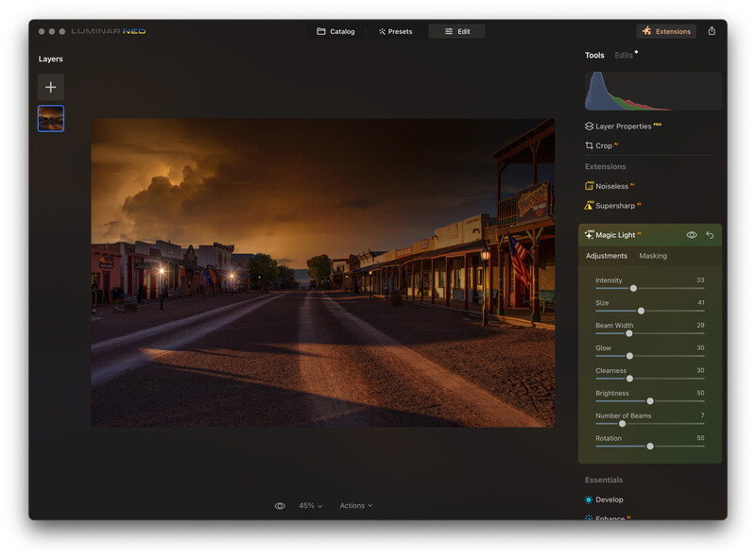Click the Intensity value 33
The width and height of the screenshot is (756, 558).
tap(700, 280)
